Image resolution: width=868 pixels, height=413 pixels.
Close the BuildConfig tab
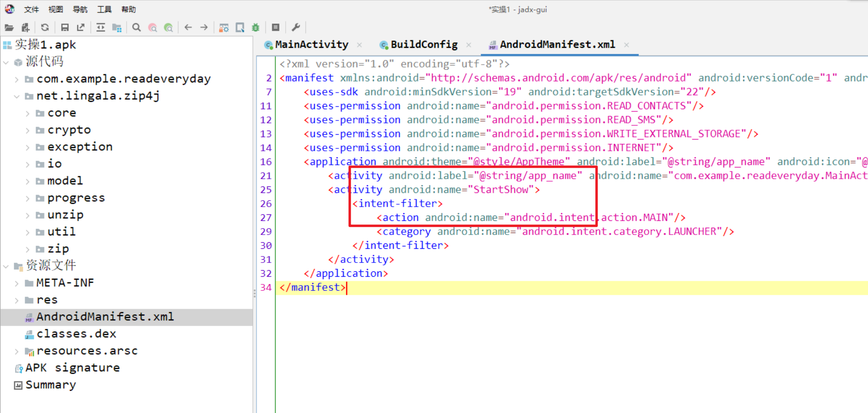(x=469, y=45)
